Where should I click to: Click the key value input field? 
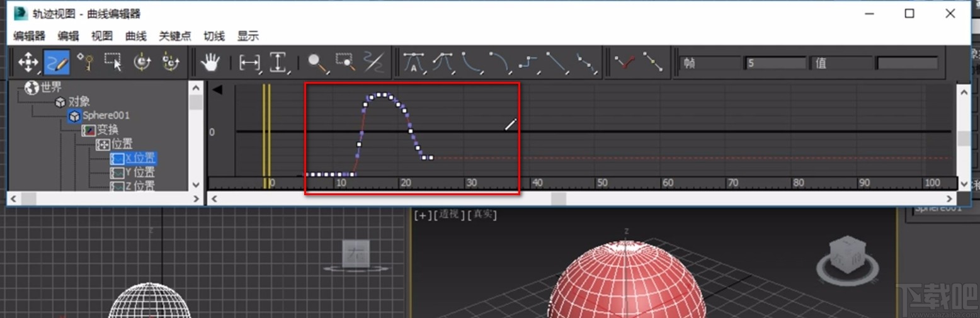(x=907, y=63)
